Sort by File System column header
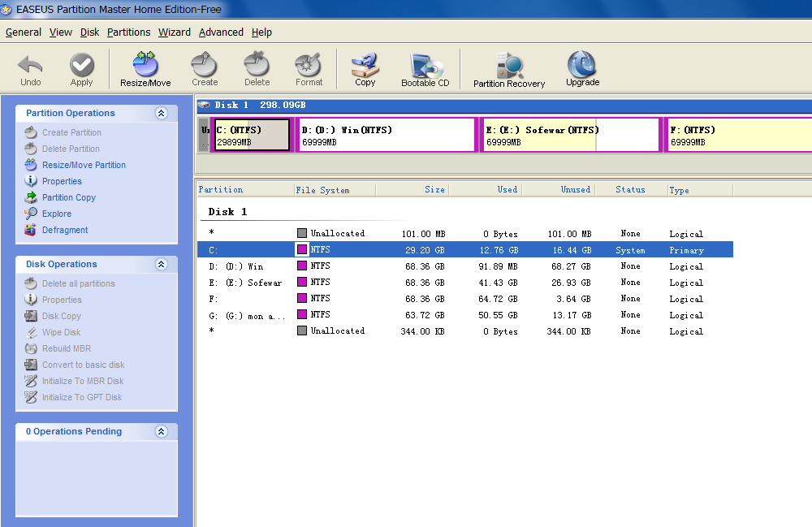812x527 pixels. pos(335,189)
